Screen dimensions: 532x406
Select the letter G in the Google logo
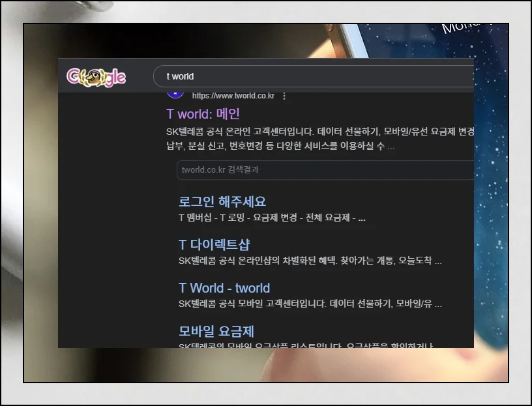click(74, 76)
